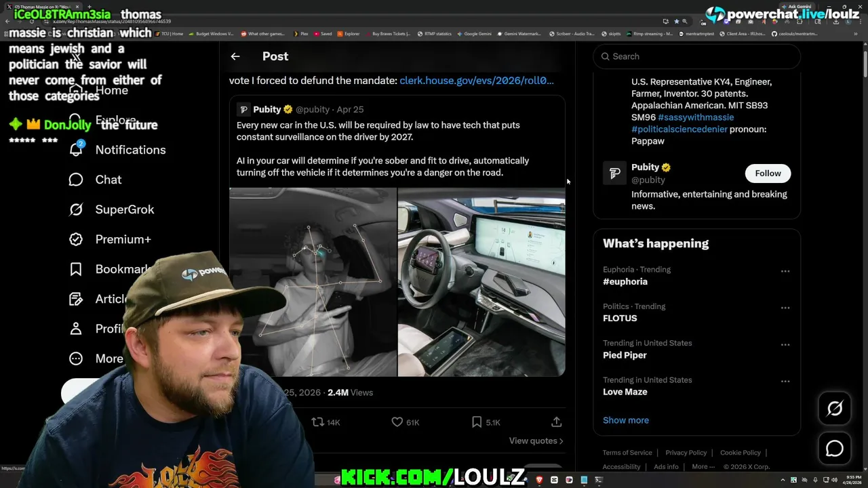Click the Bookmarks ribbon icon in sidebar
This screenshot has width=868, height=488.
coord(76,269)
